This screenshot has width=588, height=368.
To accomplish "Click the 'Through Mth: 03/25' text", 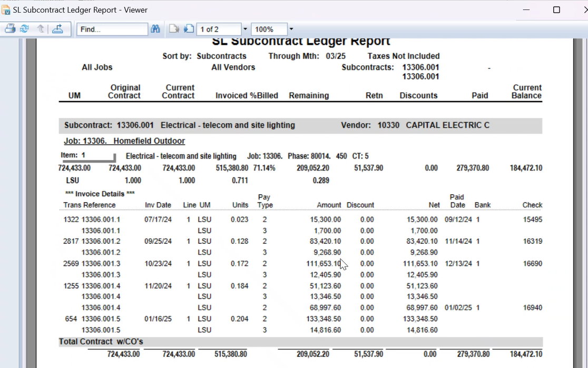I will [x=307, y=56].
